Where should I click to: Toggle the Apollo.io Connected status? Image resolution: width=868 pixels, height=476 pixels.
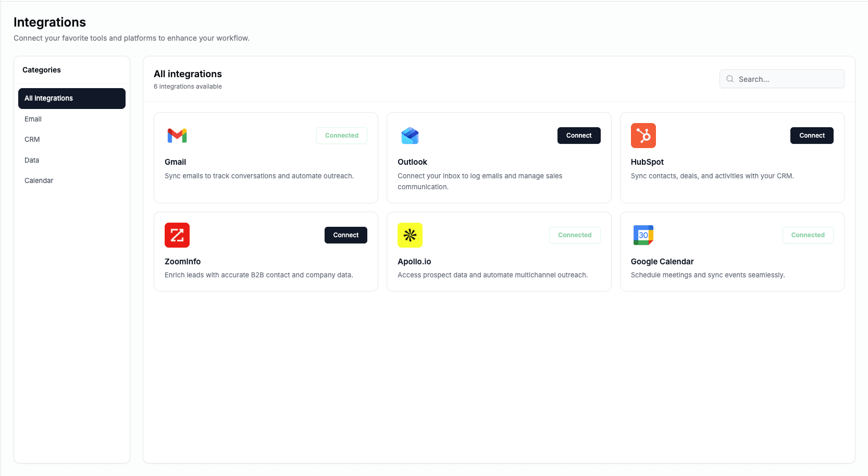click(574, 235)
